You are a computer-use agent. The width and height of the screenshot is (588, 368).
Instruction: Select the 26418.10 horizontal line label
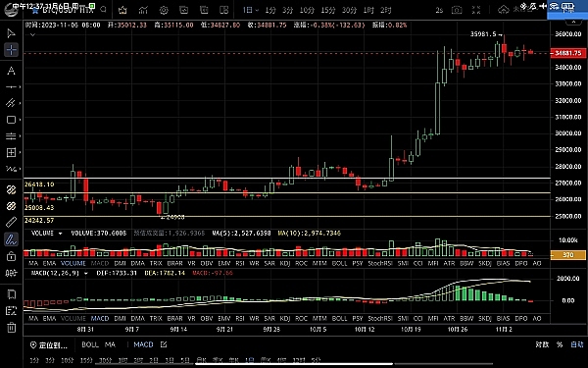pos(39,184)
